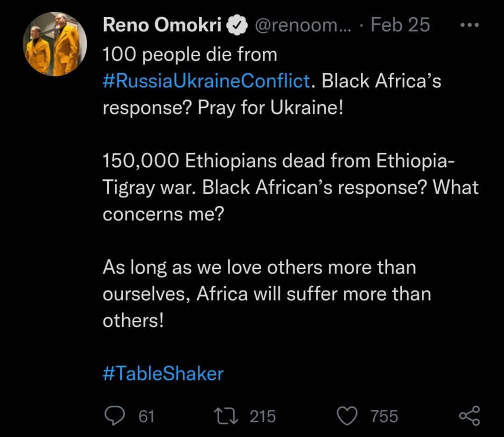
Task: Click the 755 likes count
Action: [x=385, y=416]
